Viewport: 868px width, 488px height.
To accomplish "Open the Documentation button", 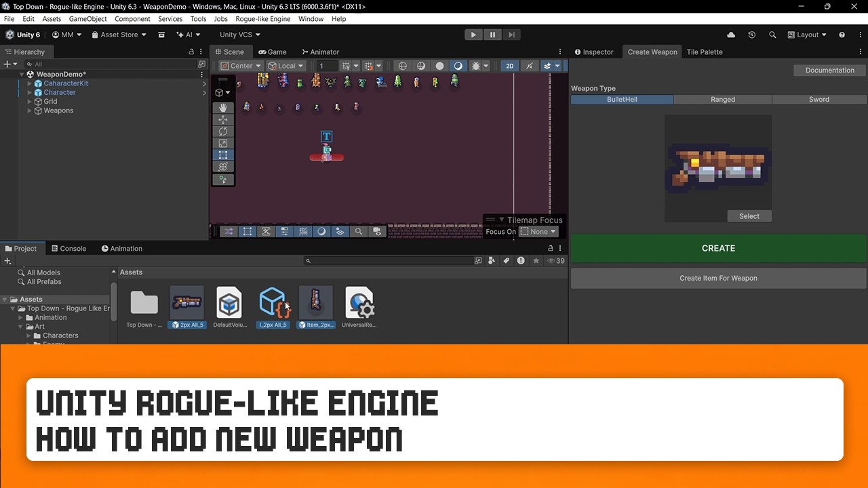I will 829,70.
